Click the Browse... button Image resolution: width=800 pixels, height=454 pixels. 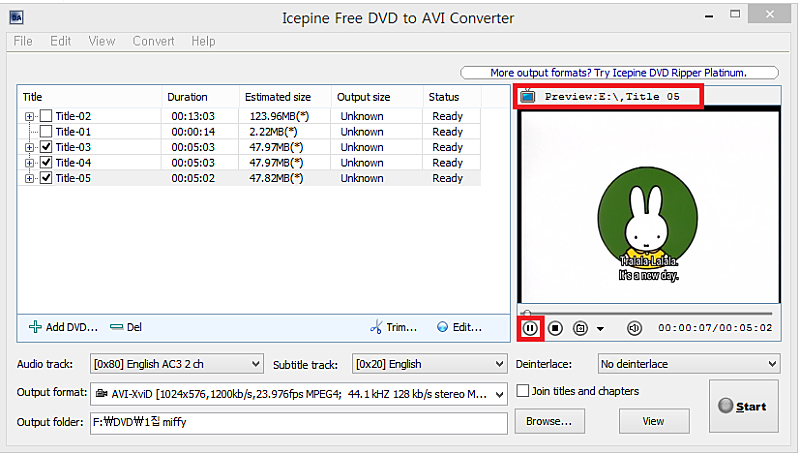click(549, 421)
